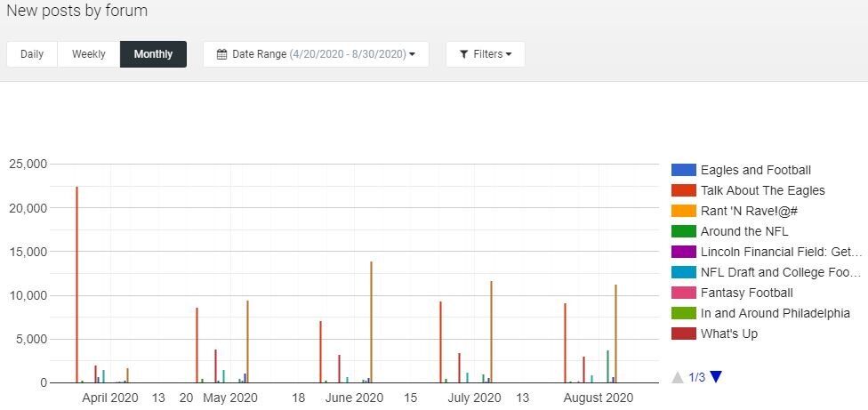Toggle Around the NFL legend entry

pos(744,231)
